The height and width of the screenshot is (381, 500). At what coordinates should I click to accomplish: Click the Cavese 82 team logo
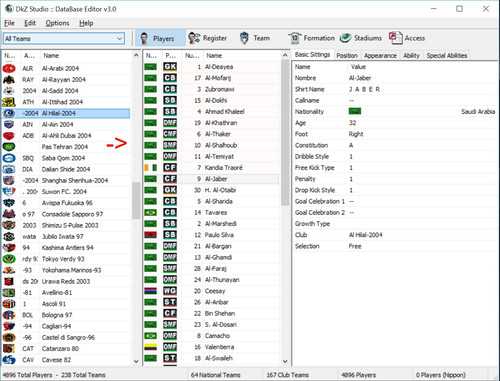pyautogui.click(x=9, y=360)
